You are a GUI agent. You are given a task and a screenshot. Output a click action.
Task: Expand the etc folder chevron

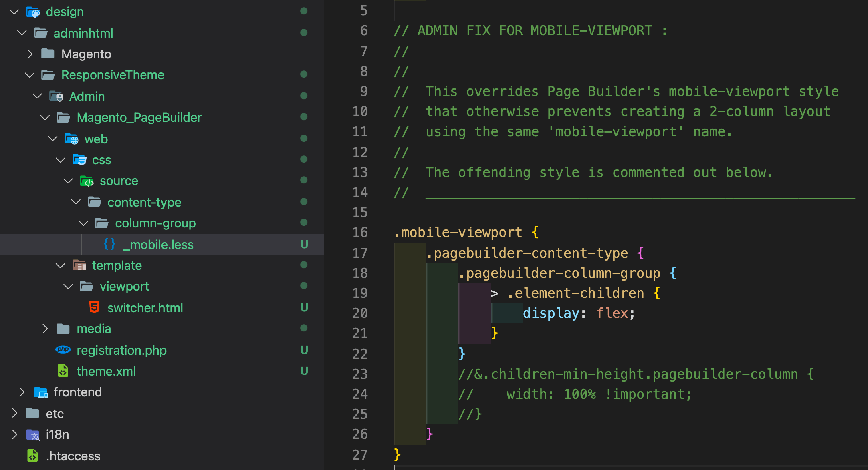[14, 413]
